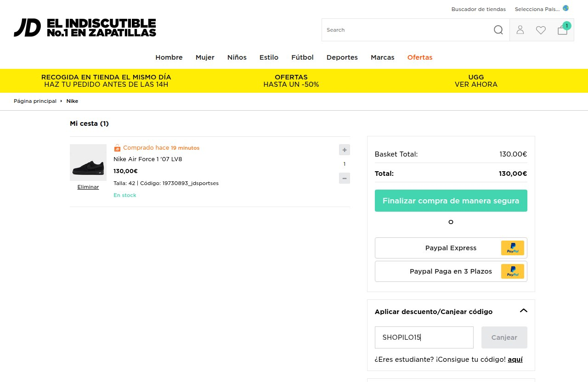Image resolution: width=588 pixels, height=382 pixels.
Task: Click Paypal Paga en 3 Plazos button
Action: click(451, 271)
